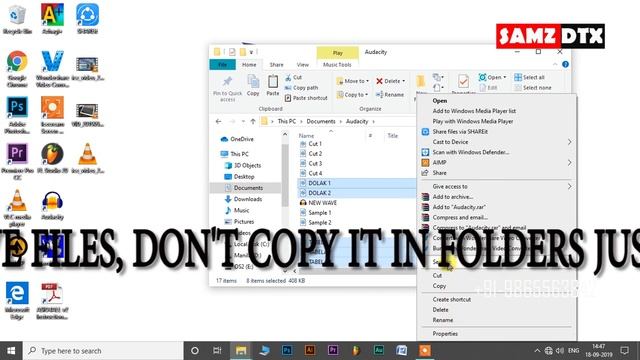Open the SHAREit desktop shortcut
The height and width of the screenshot is (360, 640).
pos(87,19)
